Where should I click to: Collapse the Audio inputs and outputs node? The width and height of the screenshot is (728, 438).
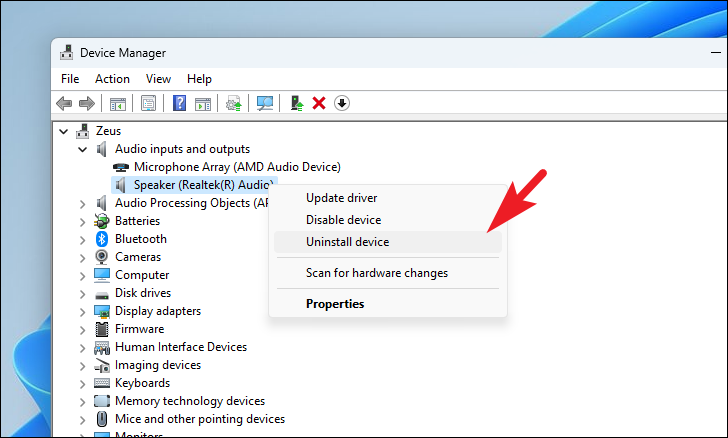(82, 149)
